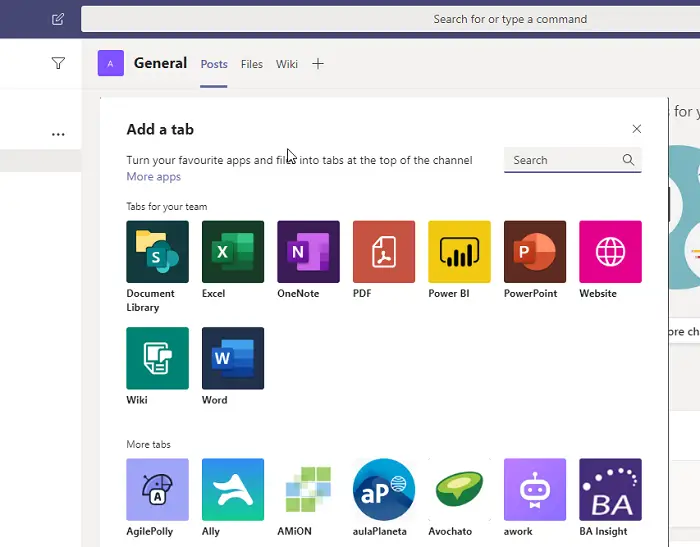
Task: Click the 'Tabs for your team' heading
Action: (x=167, y=207)
